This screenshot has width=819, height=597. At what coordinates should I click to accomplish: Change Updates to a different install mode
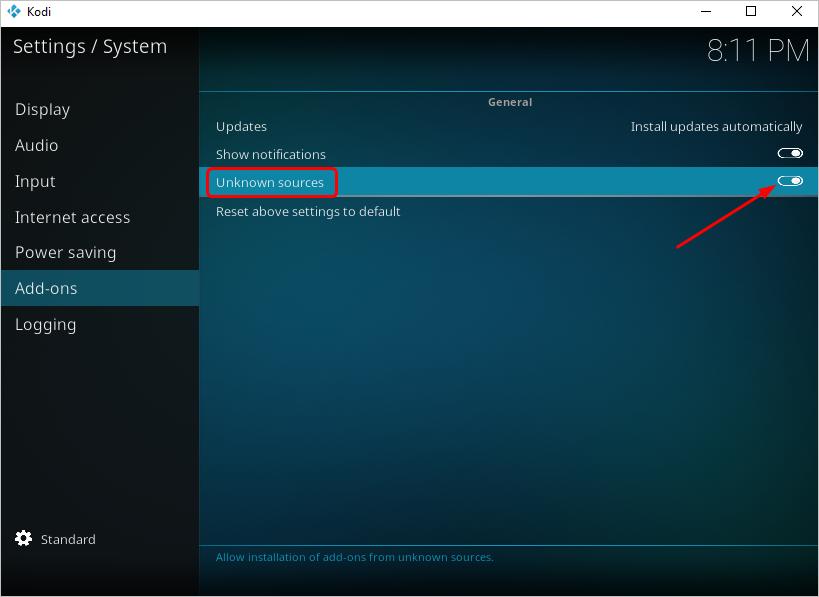(x=716, y=126)
